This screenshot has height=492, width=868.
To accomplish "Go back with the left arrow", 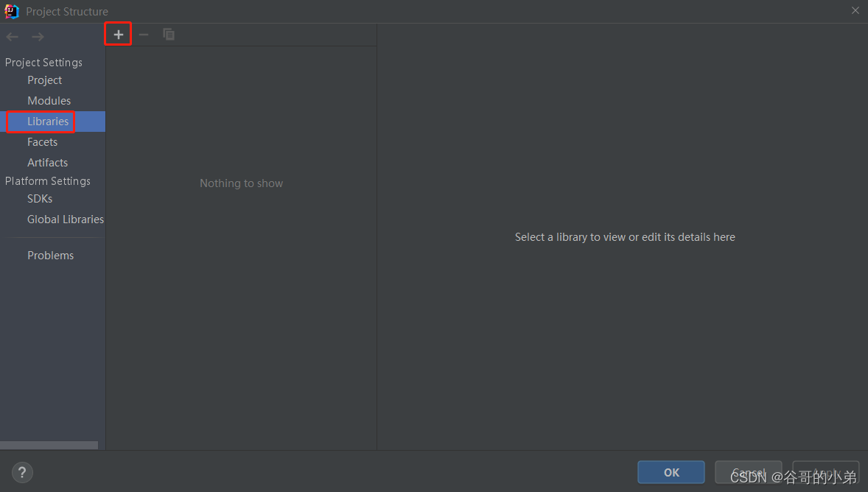I will pos(13,37).
